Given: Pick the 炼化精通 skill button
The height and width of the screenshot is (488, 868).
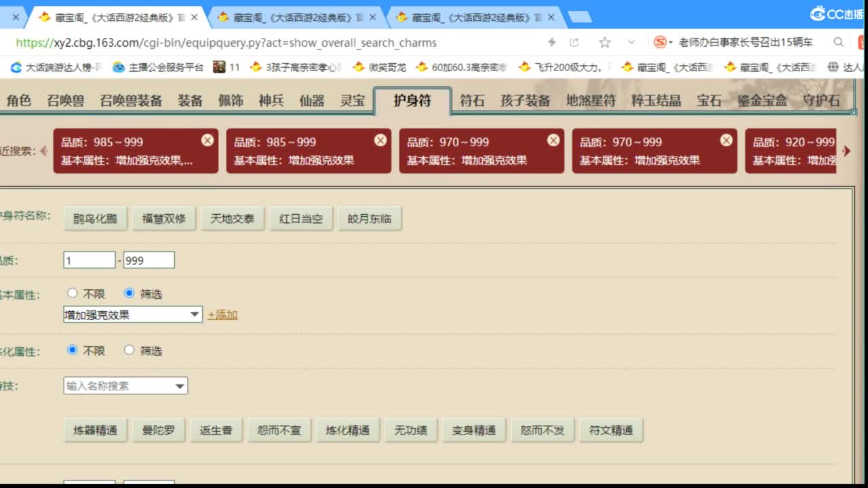Looking at the screenshot, I should pos(348,430).
